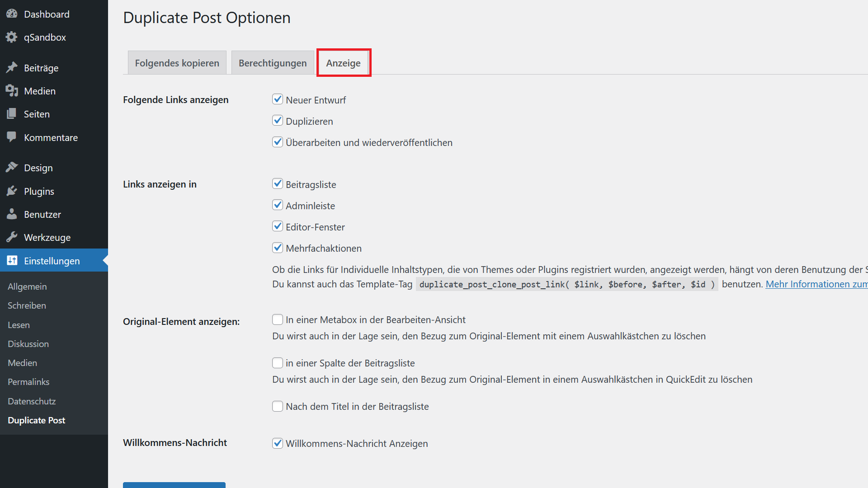Viewport: 868px width, 488px height.
Task: Open Datenschutz settings submenu link
Action: [x=32, y=401]
